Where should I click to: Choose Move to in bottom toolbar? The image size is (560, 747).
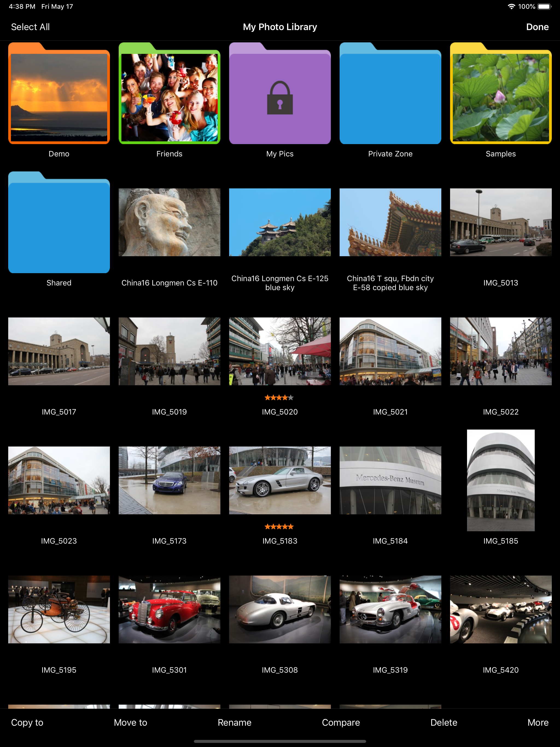coord(130,722)
